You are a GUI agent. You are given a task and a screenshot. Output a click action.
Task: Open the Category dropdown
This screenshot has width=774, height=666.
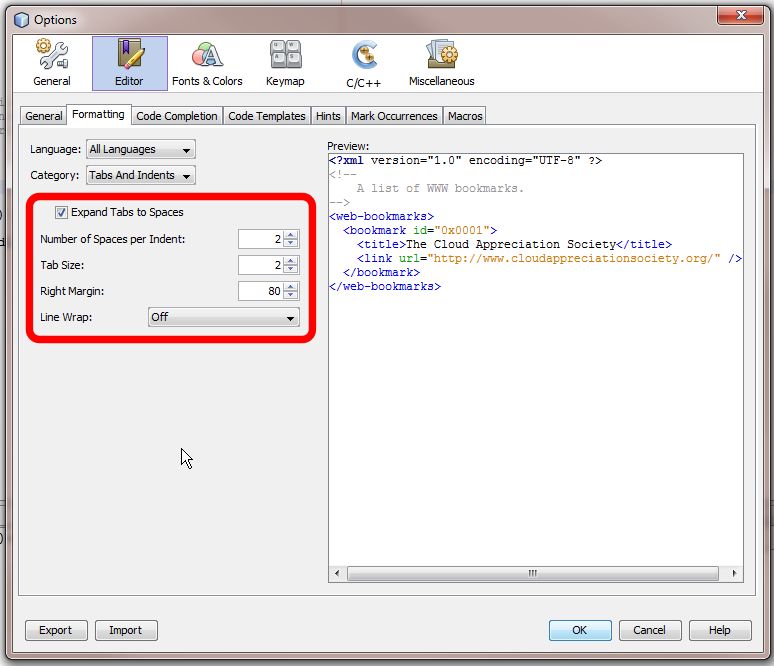coord(141,175)
